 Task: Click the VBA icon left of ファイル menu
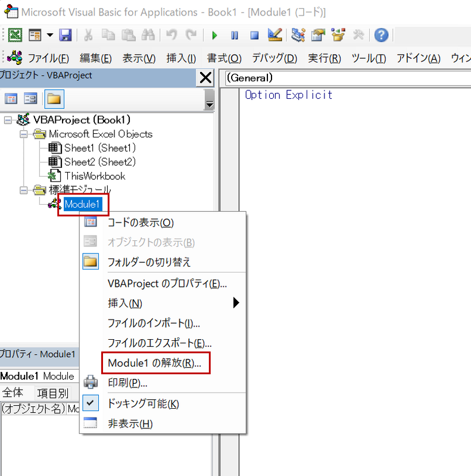(14, 57)
